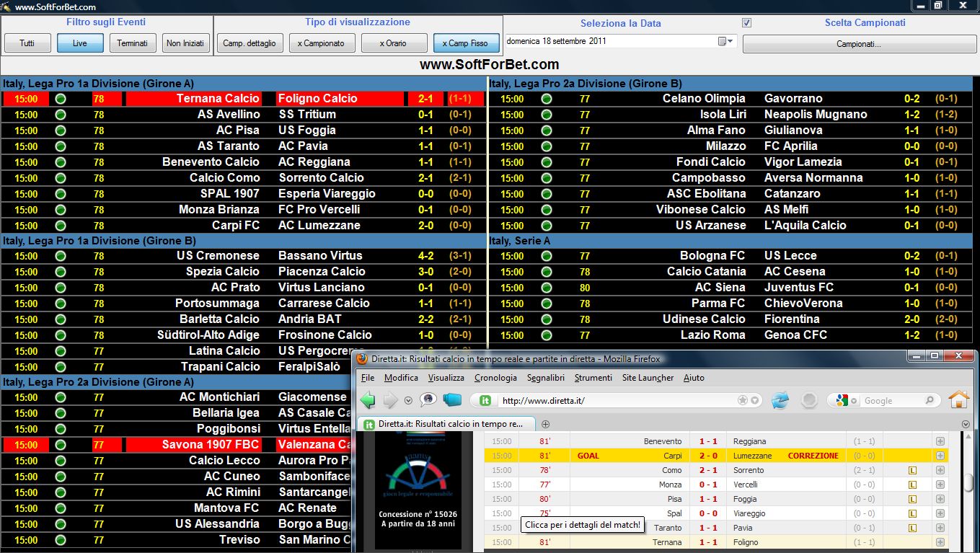Click the search magnifier in Google search box
This screenshot has width=980, height=553.
[930, 400]
